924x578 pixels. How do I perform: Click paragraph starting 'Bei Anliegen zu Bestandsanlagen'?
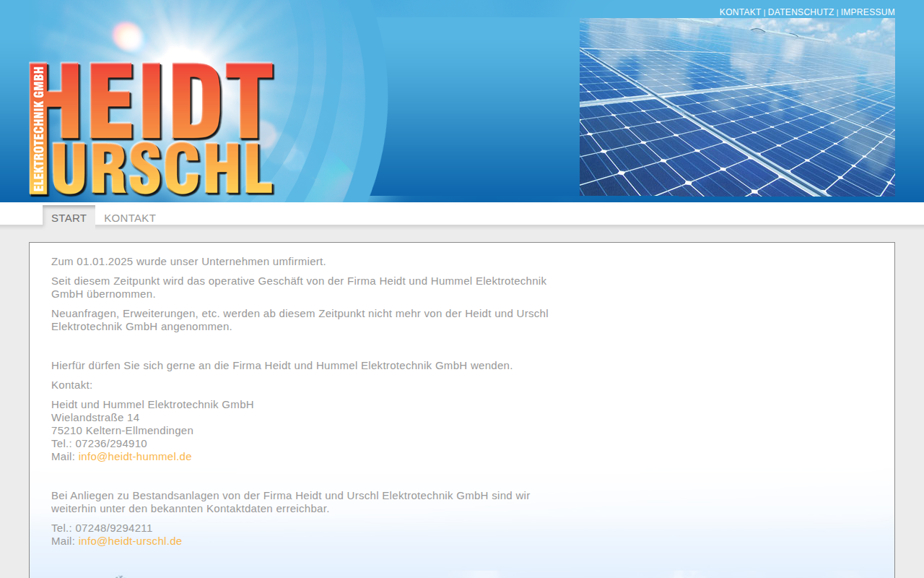click(290, 502)
